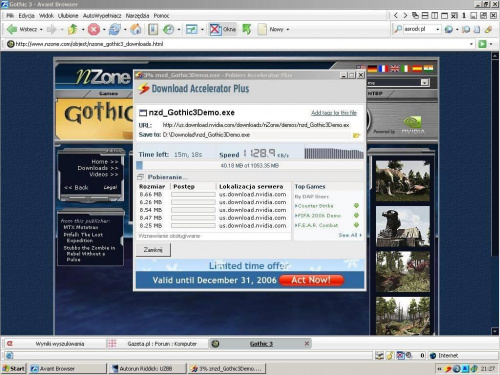This screenshot has width=500, height=375.
Task: Click magnifier search icon in toolbar
Action: (398, 29)
